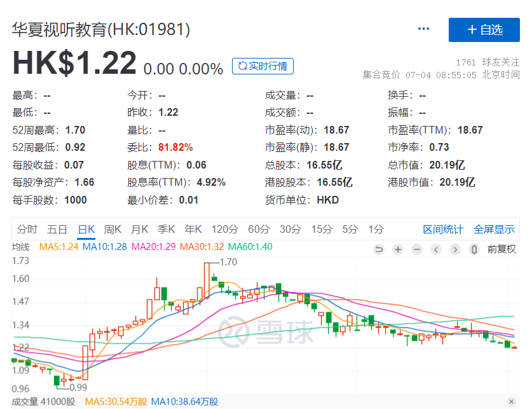Image resolution: width=532 pixels, height=409 pixels.
Task: Switch to the 分时 chart tab
Action: [27, 229]
